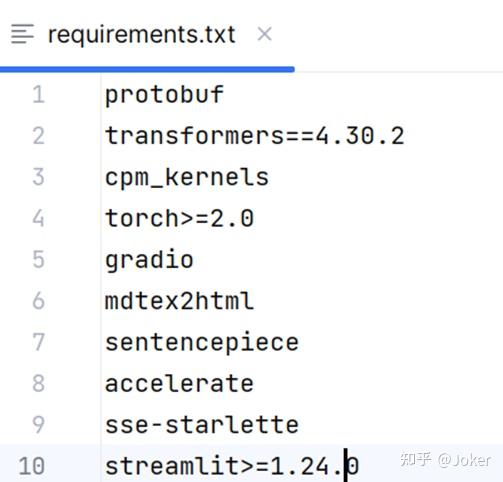
Task: Click the 4.30.2 version number
Action: click(360, 136)
